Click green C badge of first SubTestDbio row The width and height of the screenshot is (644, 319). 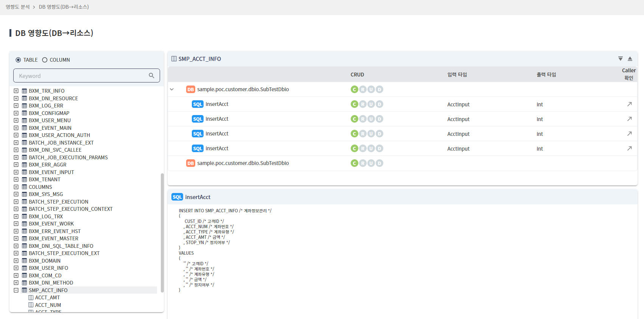click(355, 89)
